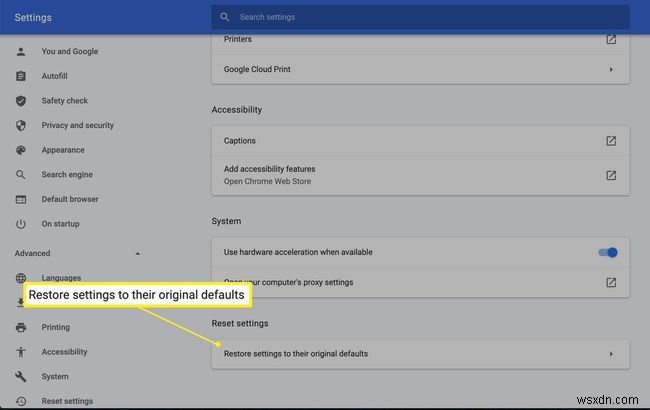Viewport: 650px width, 410px height.
Task: Open Privacy and security section
Action: tap(78, 125)
